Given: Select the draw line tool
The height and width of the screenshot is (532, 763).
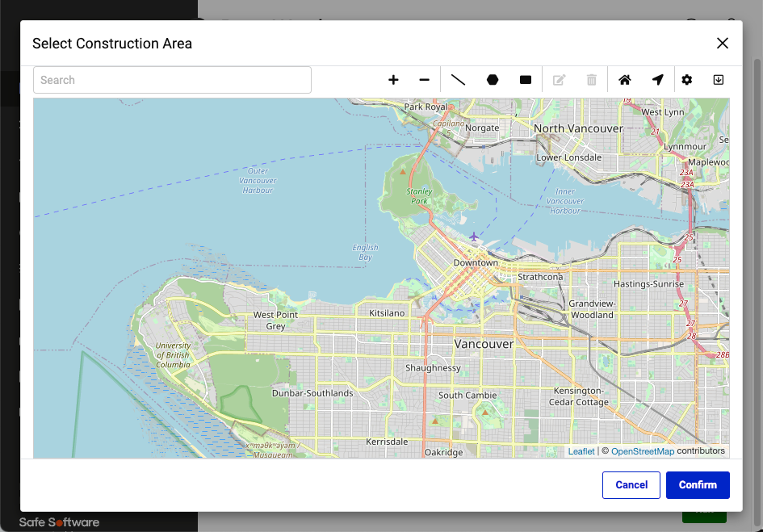Looking at the screenshot, I should [x=459, y=80].
